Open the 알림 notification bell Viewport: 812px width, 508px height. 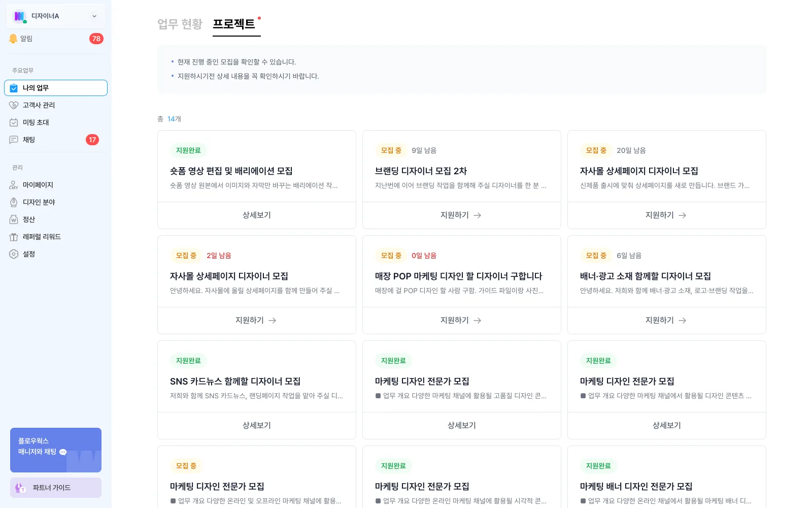13,39
